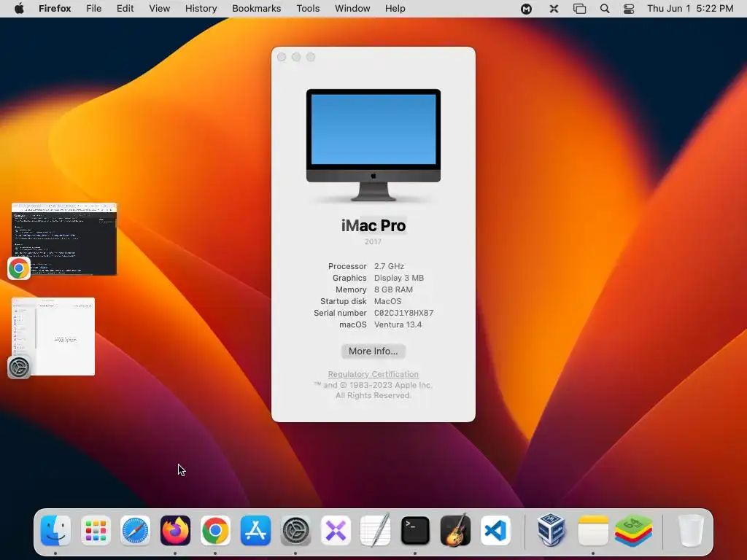Switch to the Chrome window thumbnail
Viewport: 747px width, 560px height.
[x=64, y=239]
